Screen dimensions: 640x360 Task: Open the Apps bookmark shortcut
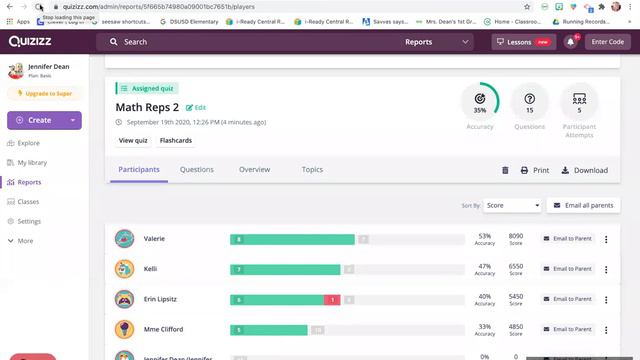click(x=18, y=22)
